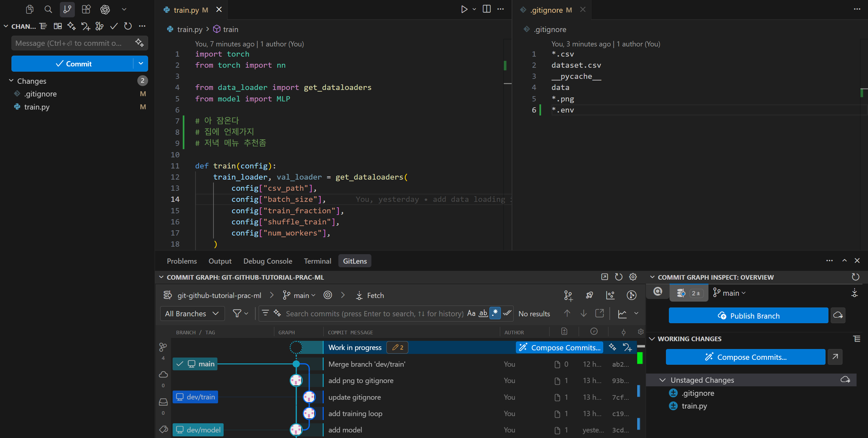Open the commit graph settings gear

633,277
